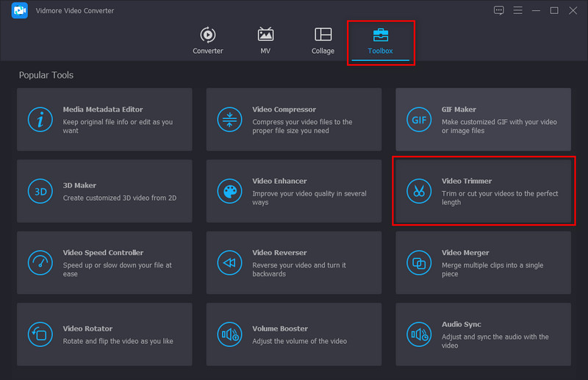Click the Video Speed Controller gauge icon
This screenshot has width=588, height=380.
40,262
